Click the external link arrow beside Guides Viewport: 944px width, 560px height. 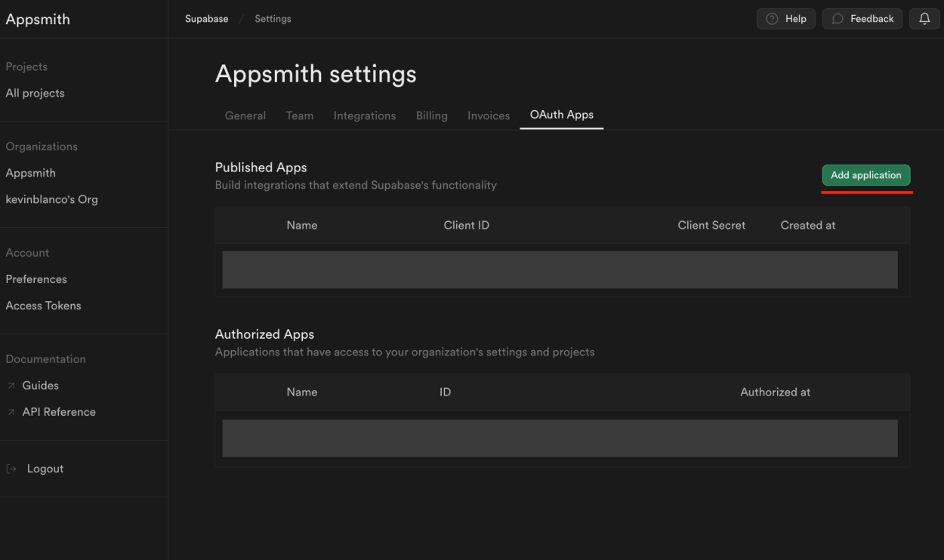point(11,385)
